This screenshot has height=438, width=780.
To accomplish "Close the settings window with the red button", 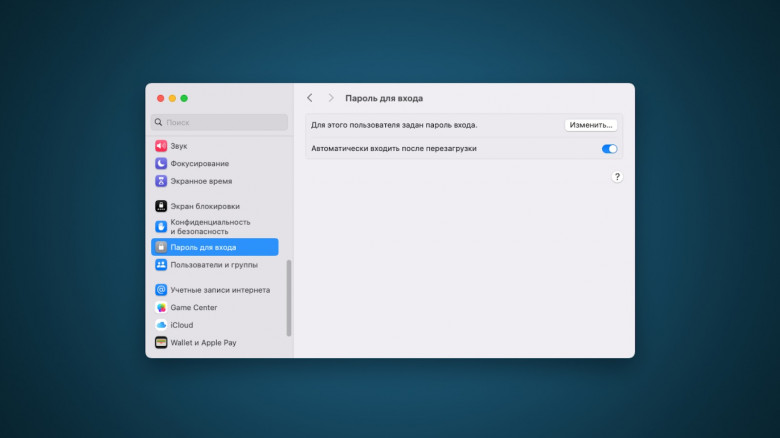I will [160, 99].
